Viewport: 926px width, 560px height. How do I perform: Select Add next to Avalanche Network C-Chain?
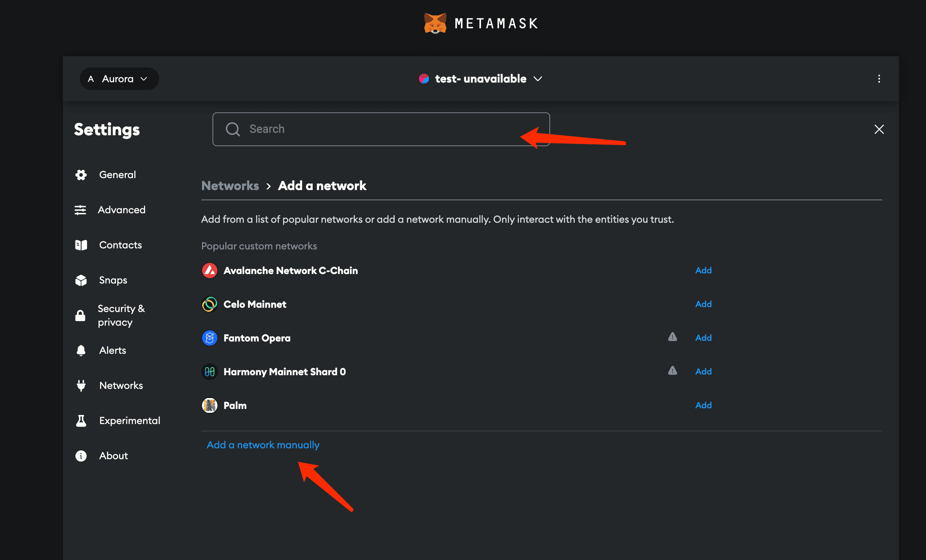point(703,270)
